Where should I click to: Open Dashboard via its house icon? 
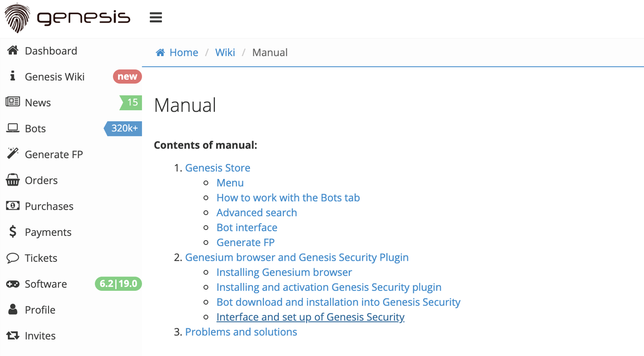tap(13, 50)
